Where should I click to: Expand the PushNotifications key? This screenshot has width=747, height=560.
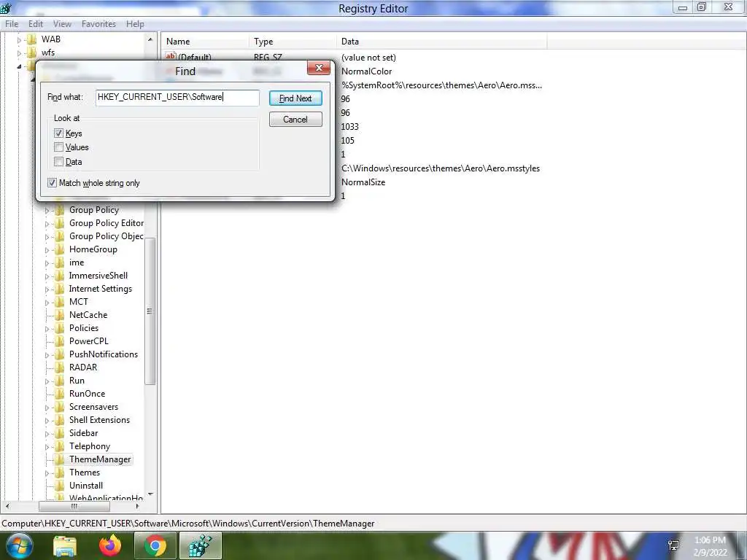(47, 355)
